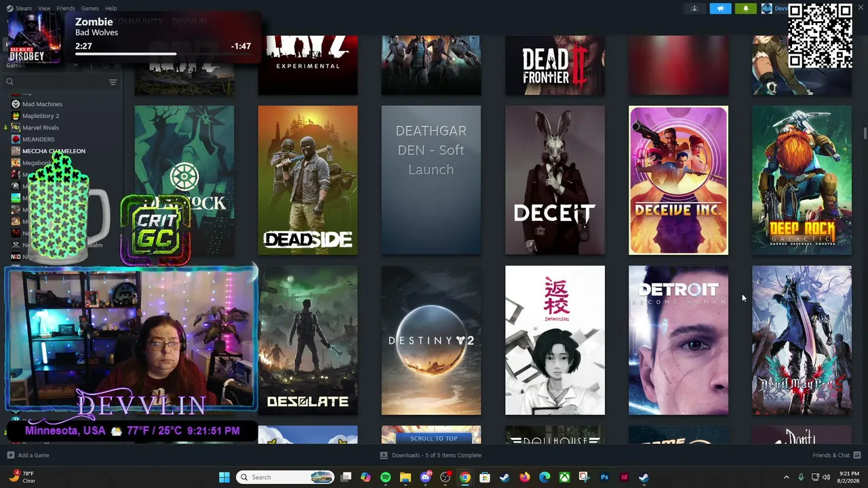Open the network tray icon
This screenshot has height=488, width=868.
(815, 477)
